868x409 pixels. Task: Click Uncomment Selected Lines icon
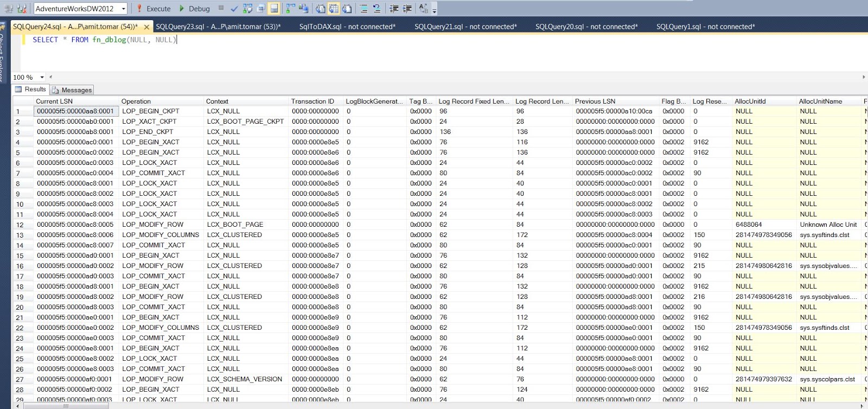tap(376, 8)
